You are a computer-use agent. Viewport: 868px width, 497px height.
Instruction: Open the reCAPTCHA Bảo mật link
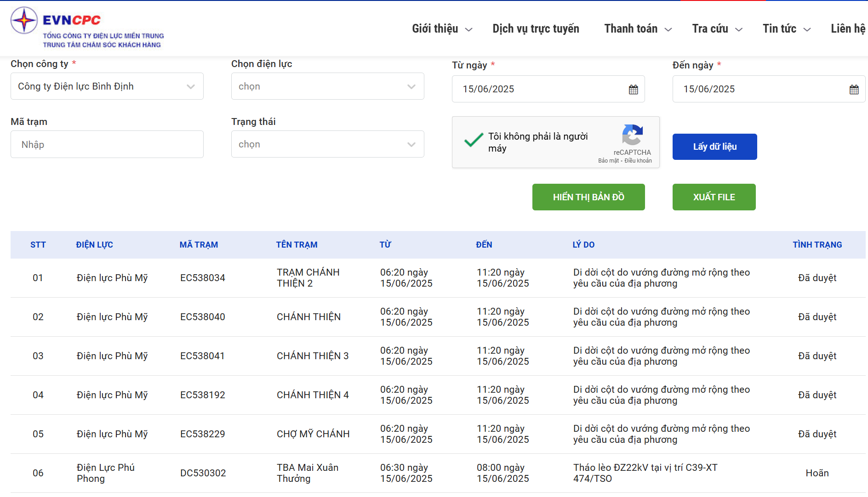(x=608, y=161)
